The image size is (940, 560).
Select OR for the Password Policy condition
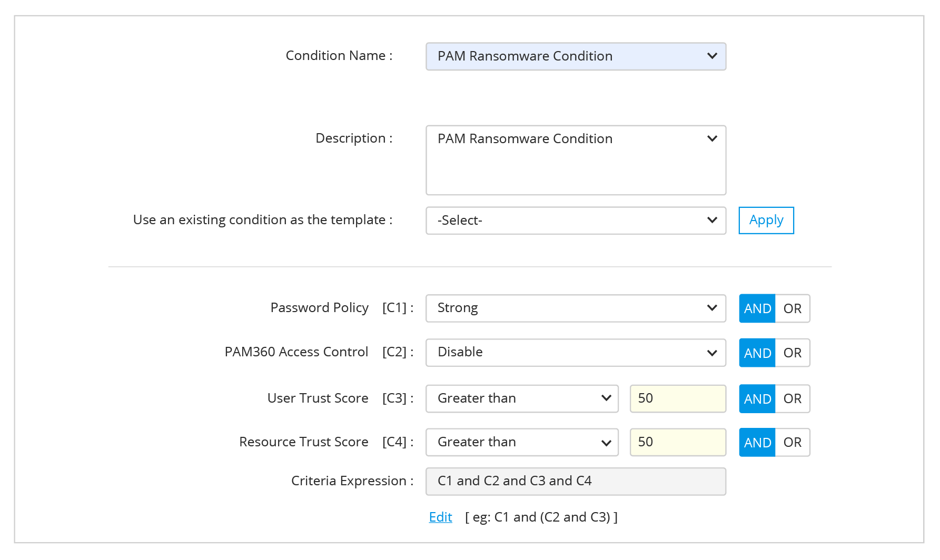792,308
